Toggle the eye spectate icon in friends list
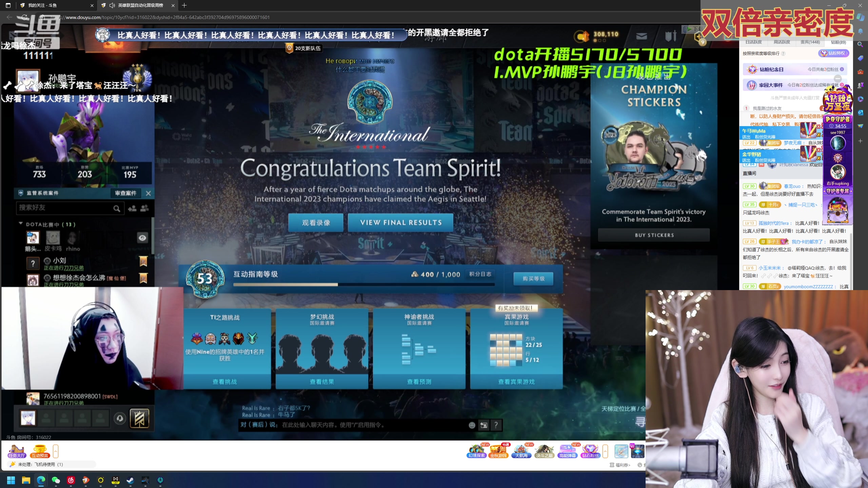 point(142,238)
